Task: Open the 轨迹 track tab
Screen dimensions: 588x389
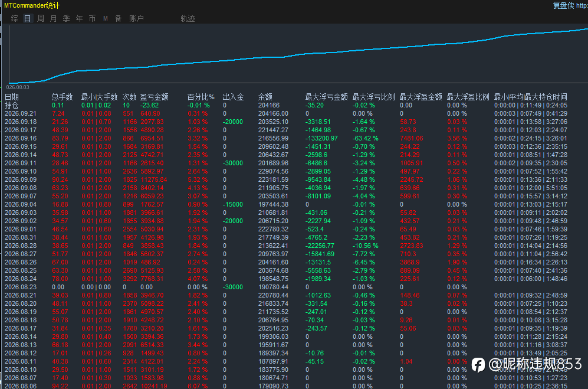Action: click(188, 18)
